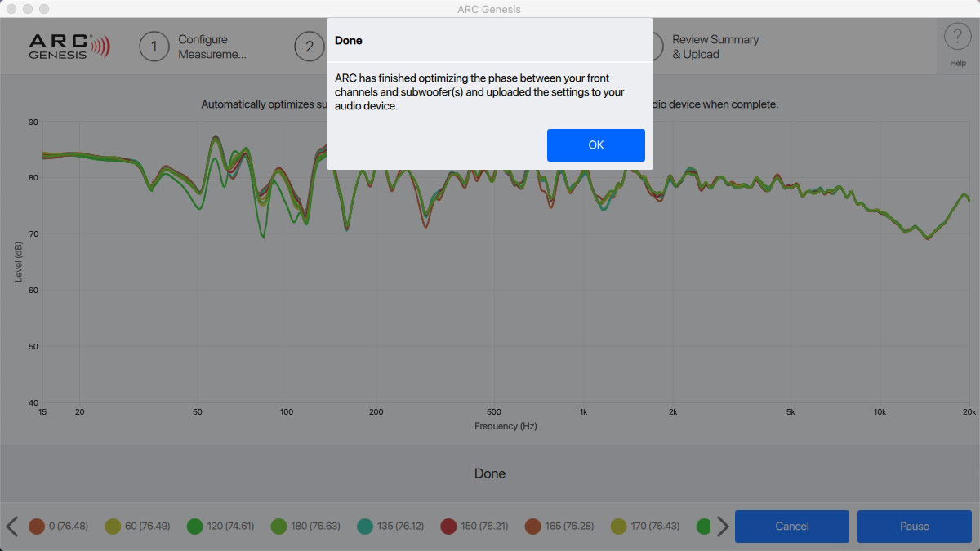Screen dimensions: 980x551
Task: Click the right chevron beside the legend
Action: click(723, 527)
